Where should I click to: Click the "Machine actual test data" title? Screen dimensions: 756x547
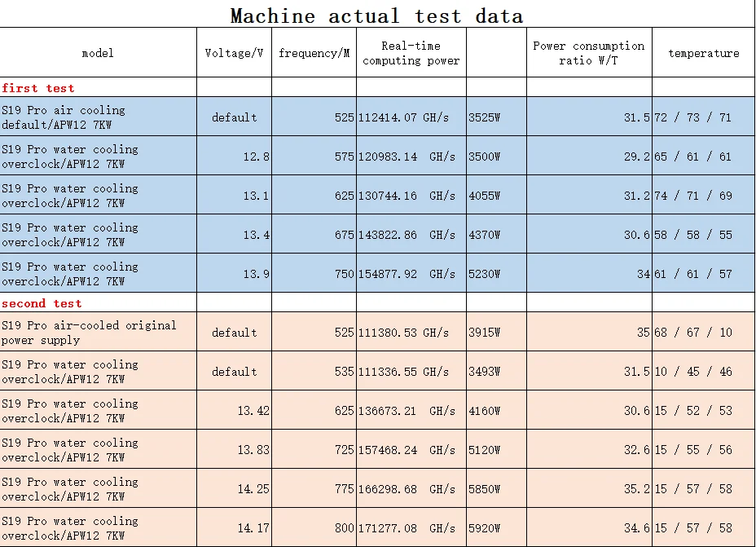coord(376,15)
